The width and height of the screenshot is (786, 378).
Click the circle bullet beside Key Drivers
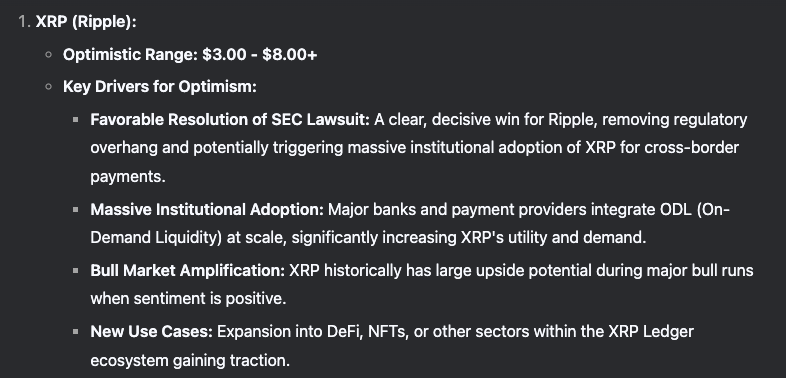click(x=49, y=87)
